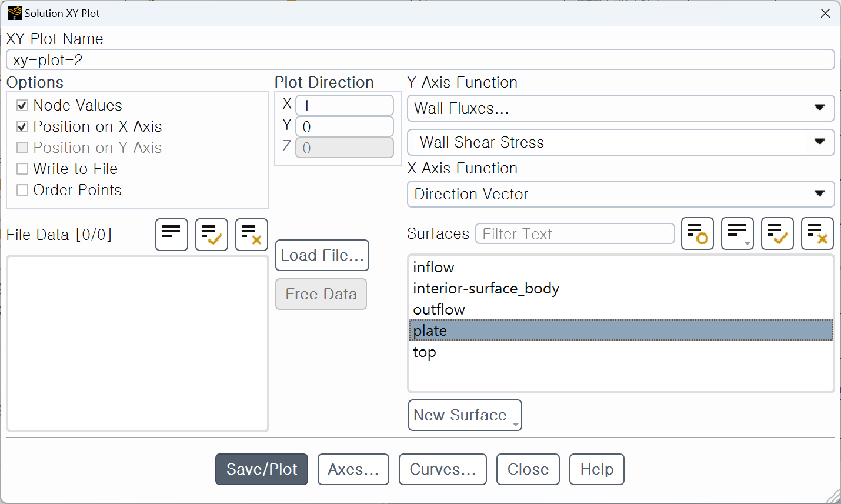This screenshot has height=504, width=841.
Task: Click Surfaces filter options icon
Action: [x=698, y=233]
